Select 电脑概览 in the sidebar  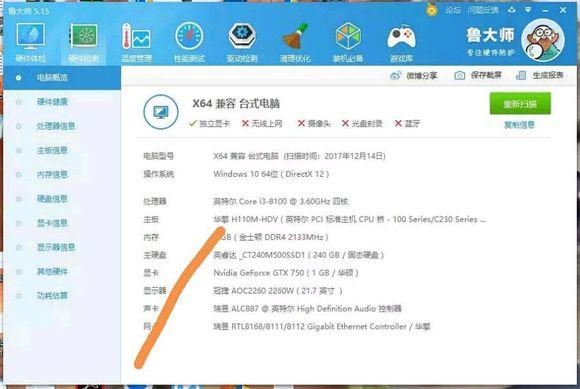point(62,78)
